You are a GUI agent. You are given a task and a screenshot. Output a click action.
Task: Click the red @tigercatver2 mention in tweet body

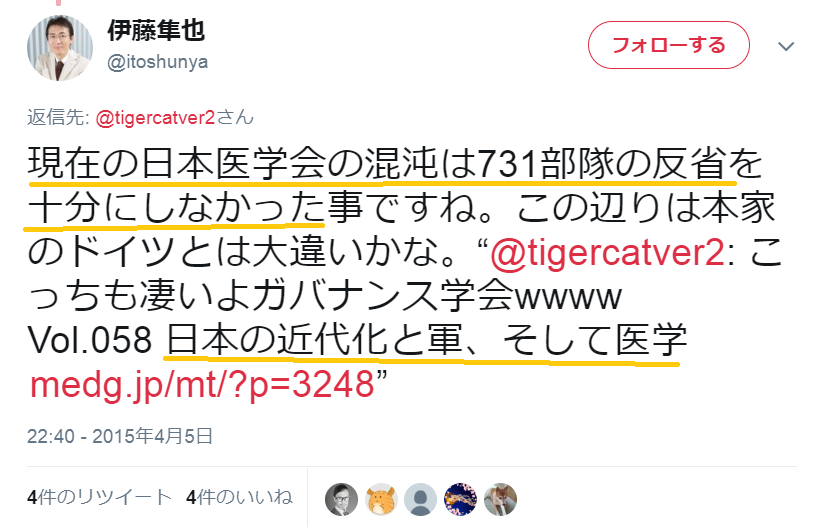[x=608, y=253]
